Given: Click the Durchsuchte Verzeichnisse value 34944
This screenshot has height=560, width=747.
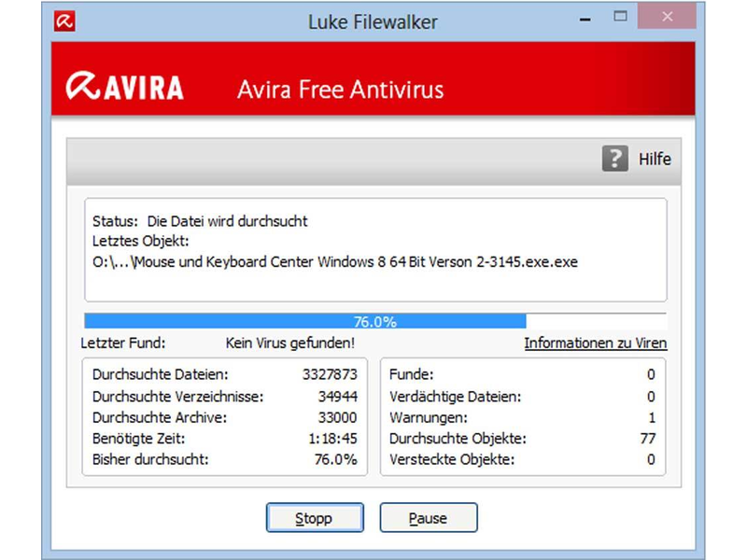Looking at the screenshot, I should tap(338, 396).
